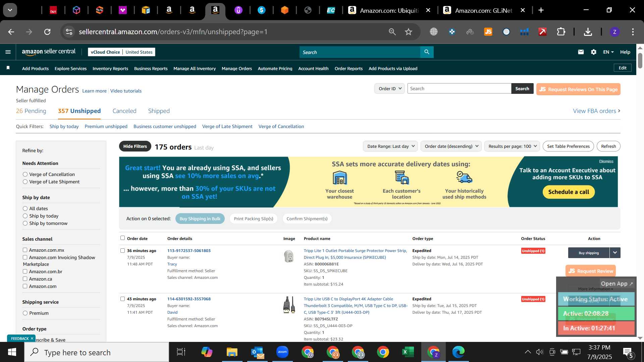Go back with the browser back arrow
Viewport: 644px width, 362px height.
pyautogui.click(x=11, y=32)
